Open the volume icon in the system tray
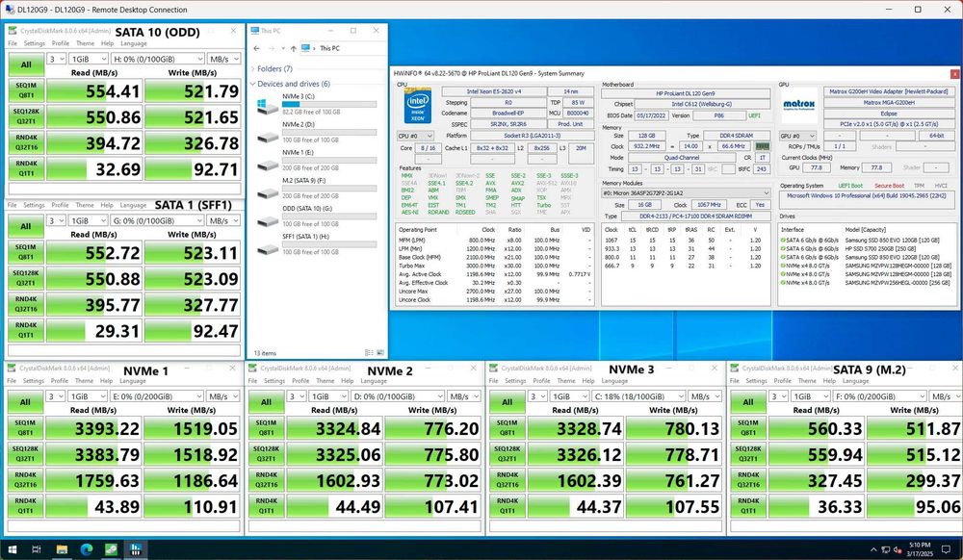963x560 pixels. point(897,549)
